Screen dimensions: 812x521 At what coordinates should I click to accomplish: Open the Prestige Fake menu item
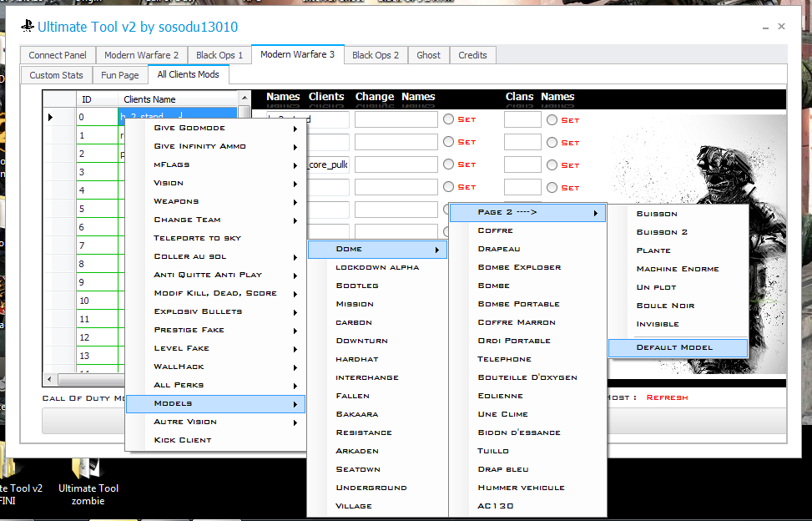click(x=215, y=330)
